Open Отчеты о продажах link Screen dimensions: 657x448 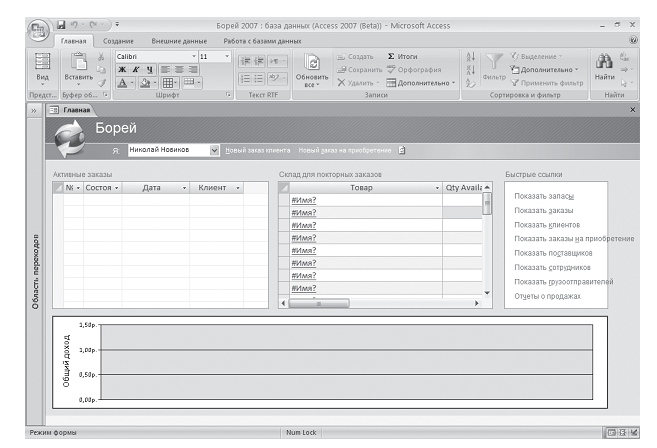(548, 296)
